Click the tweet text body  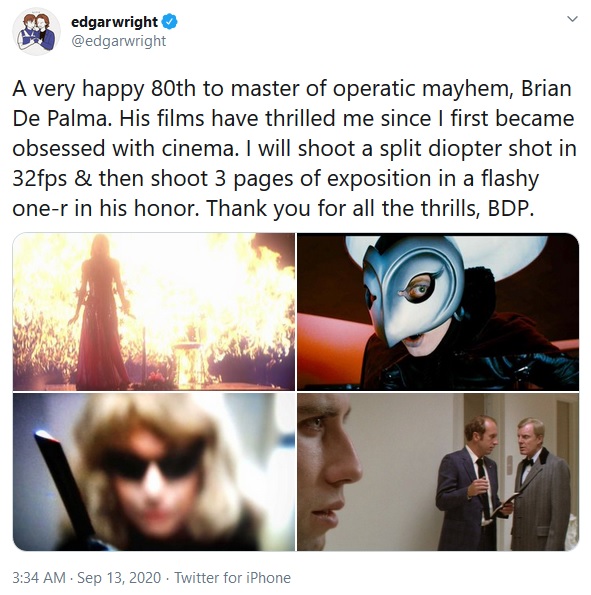(294, 148)
